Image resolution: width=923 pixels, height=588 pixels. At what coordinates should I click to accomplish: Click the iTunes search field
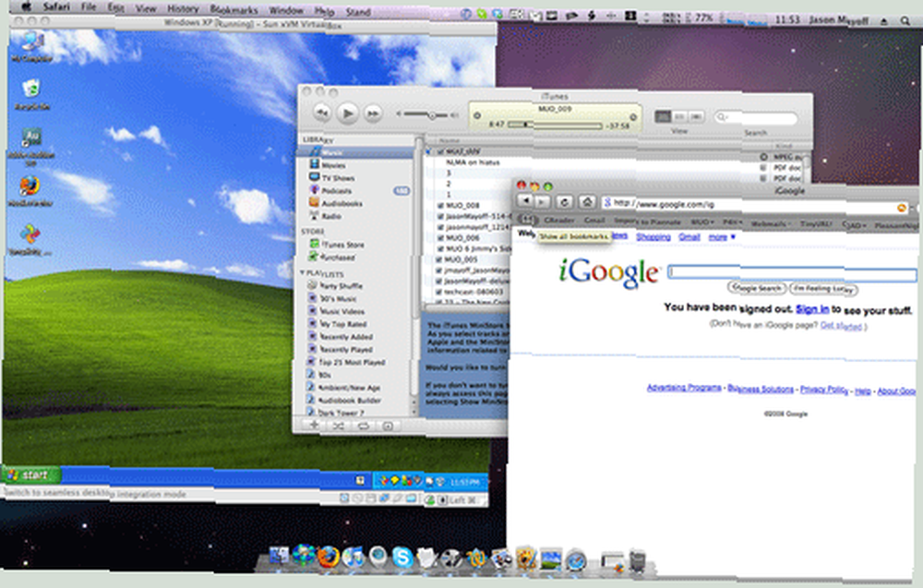coord(756,118)
